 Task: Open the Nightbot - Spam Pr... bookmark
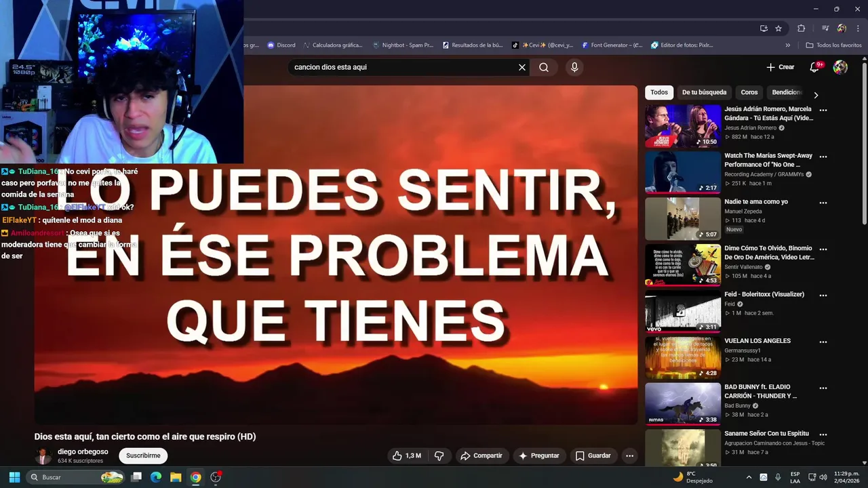(403, 45)
